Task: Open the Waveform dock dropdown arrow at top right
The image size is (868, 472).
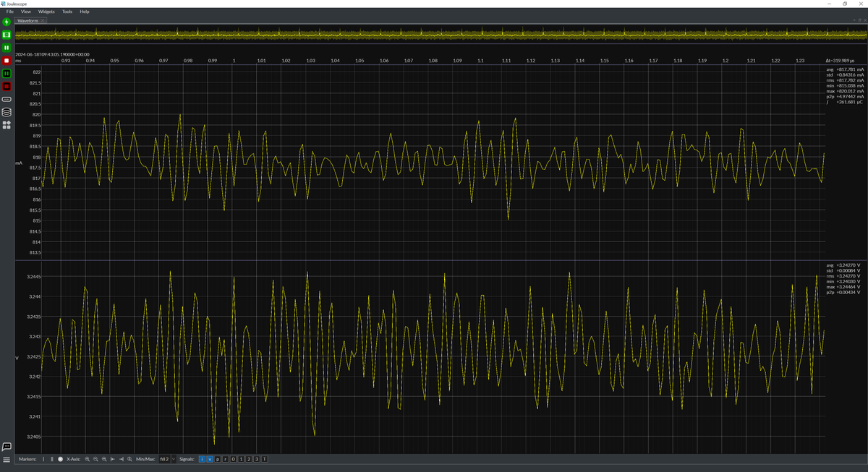Action: point(854,20)
